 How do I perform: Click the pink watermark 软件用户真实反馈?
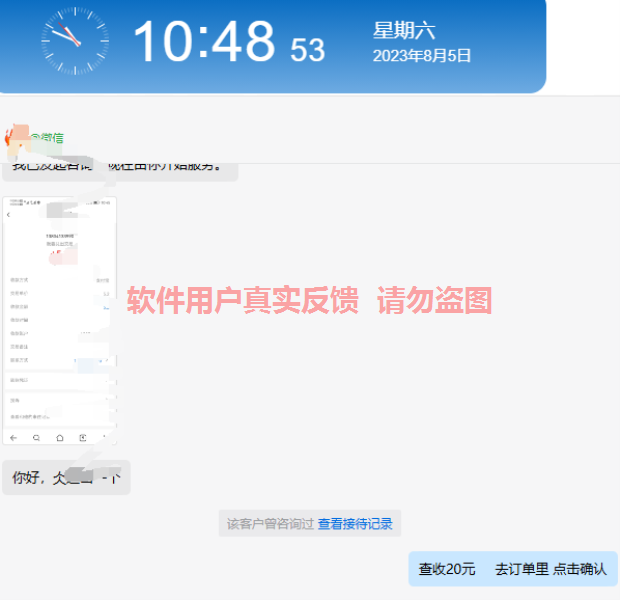coord(242,300)
